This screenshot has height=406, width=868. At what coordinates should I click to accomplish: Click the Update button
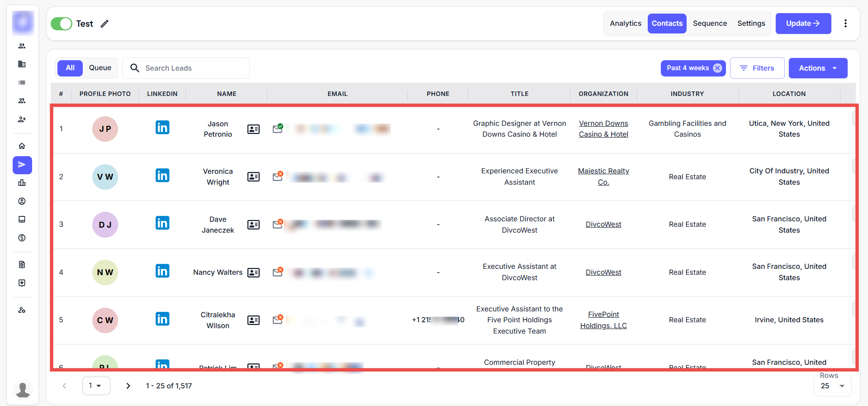pos(803,24)
